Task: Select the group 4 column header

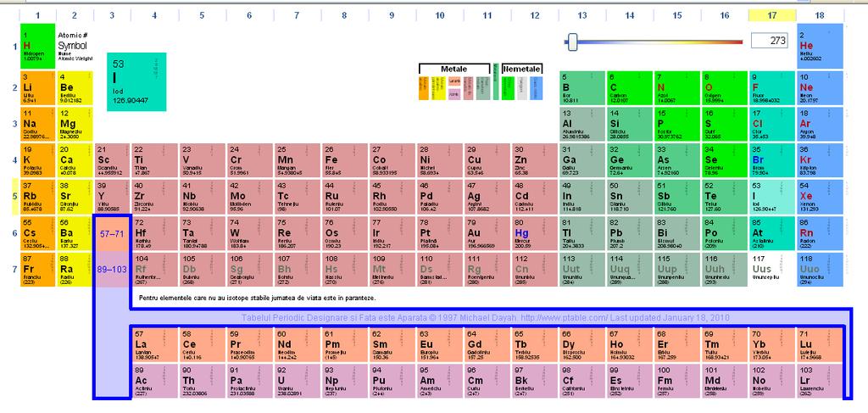Action: 154,15
